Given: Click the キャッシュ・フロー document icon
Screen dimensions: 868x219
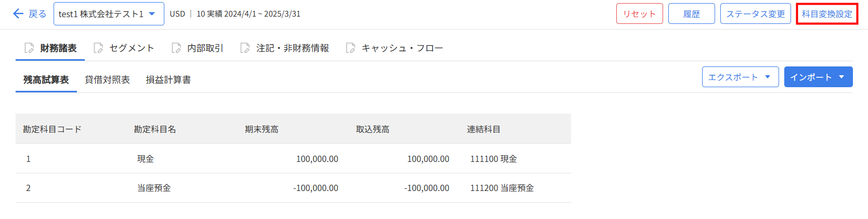Looking at the screenshot, I should (x=351, y=48).
